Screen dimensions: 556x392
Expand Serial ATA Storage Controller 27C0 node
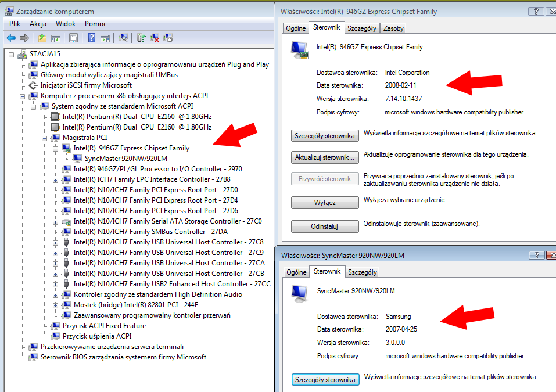(55, 222)
